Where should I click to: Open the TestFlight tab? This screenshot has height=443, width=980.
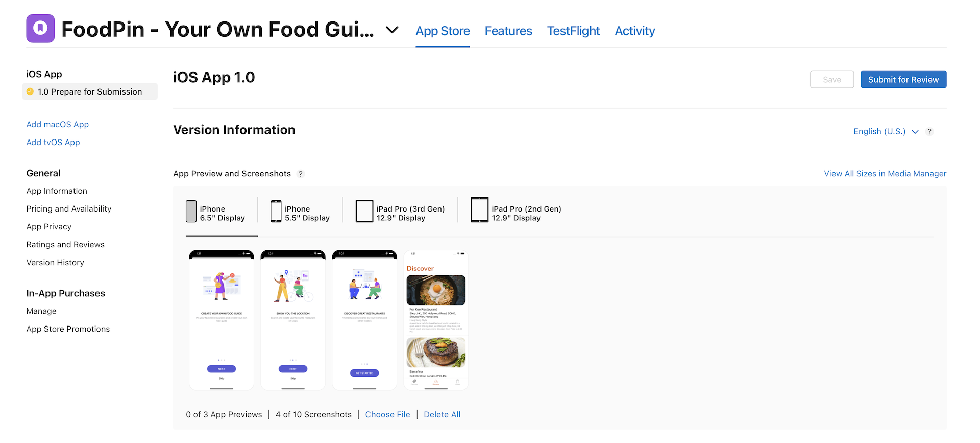click(573, 31)
